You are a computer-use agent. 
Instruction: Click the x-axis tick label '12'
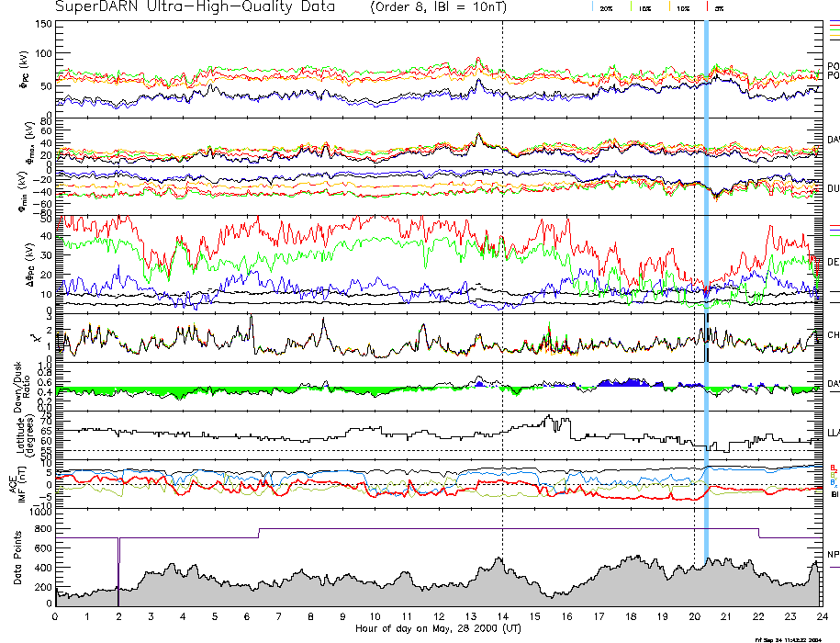(x=439, y=616)
